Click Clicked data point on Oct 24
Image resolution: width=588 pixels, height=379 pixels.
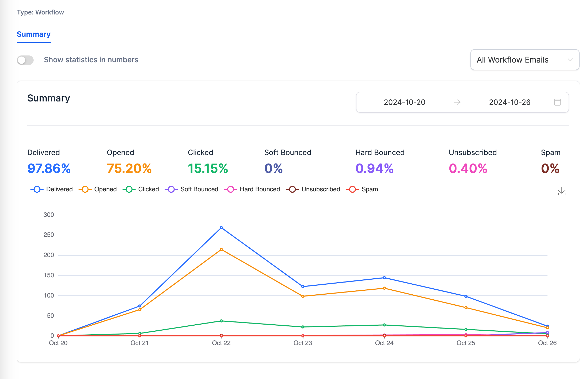384,325
